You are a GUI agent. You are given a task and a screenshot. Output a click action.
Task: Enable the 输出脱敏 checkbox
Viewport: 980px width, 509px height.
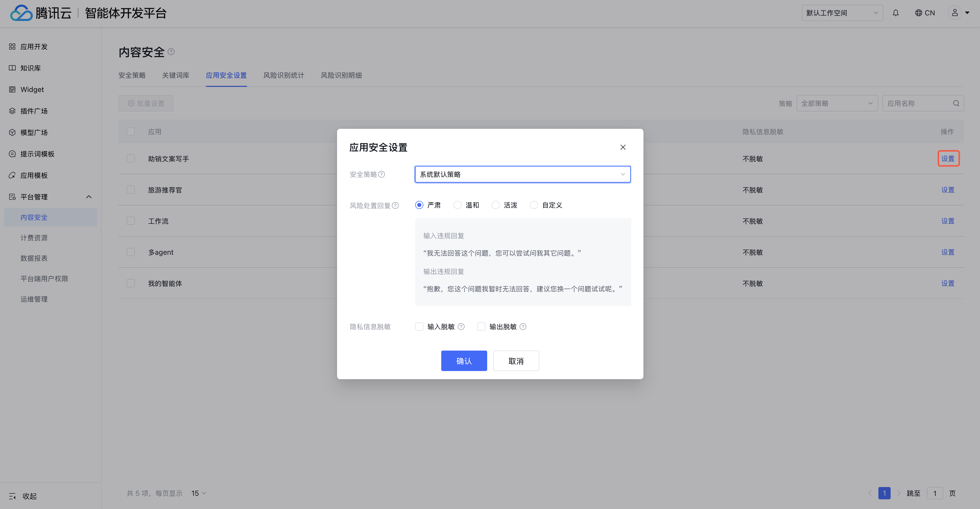(481, 327)
